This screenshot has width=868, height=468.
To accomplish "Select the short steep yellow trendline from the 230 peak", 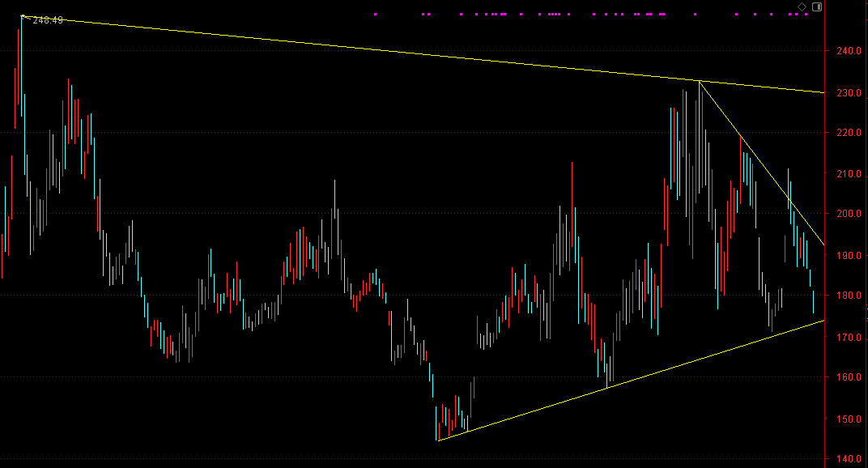I will point(762,163).
